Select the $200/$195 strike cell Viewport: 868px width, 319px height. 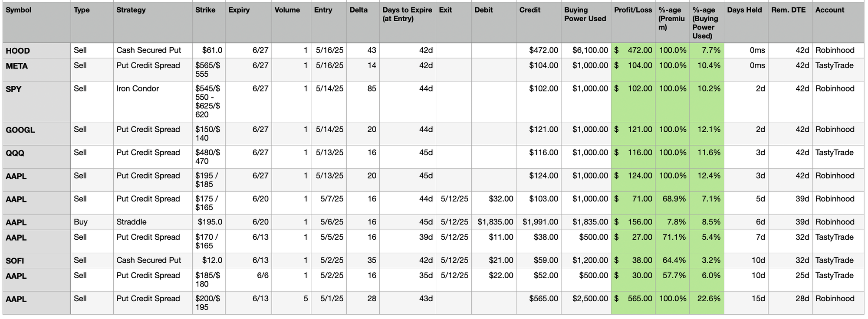[x=209, y=303]
